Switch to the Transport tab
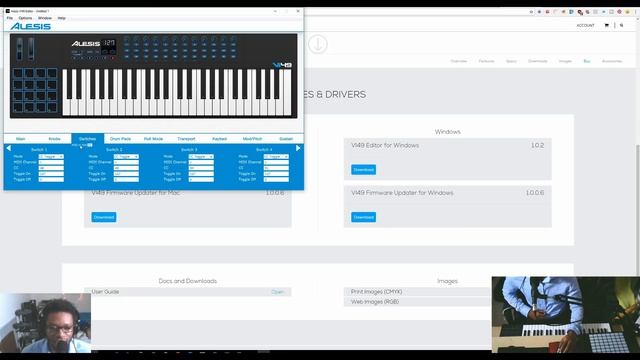640x360 pixels. (x=187, y=139)
